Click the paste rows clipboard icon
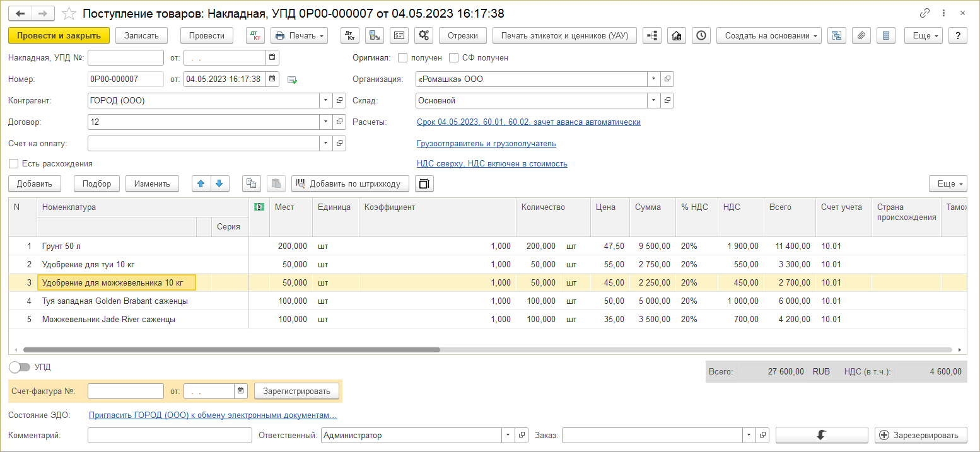The height and width of the screenshot is (452, 980). point(276,183)
